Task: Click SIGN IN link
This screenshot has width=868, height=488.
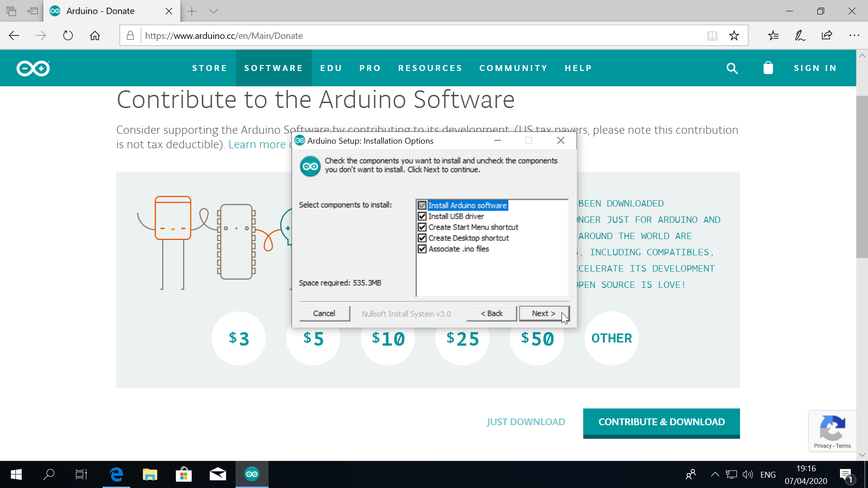Action: 816,68
